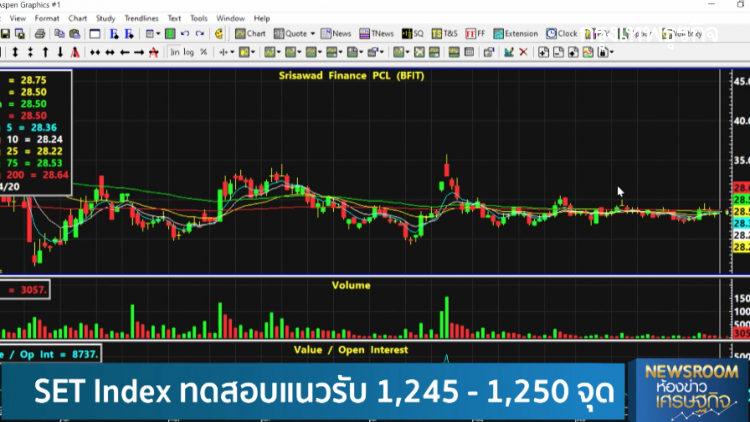
Task: Toggle the log scale button
Action: (189, 52)
